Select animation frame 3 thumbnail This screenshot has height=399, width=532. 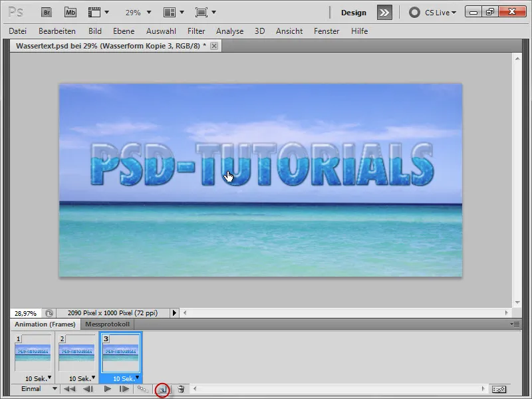coord(121,353)
